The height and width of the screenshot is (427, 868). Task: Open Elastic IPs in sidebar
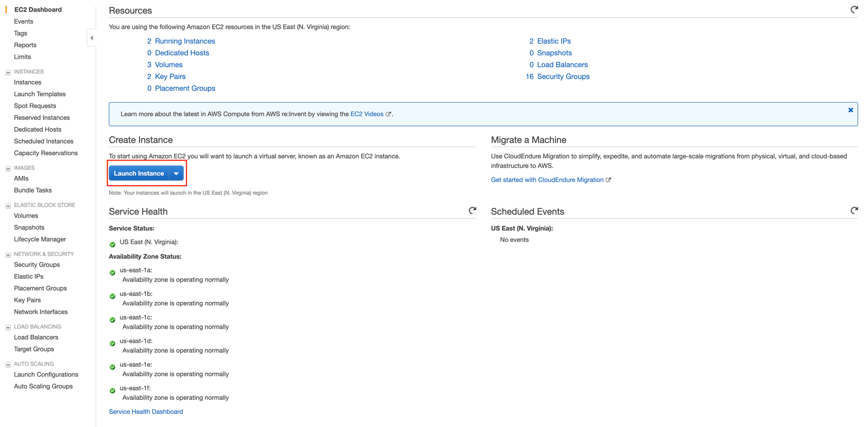29,277
